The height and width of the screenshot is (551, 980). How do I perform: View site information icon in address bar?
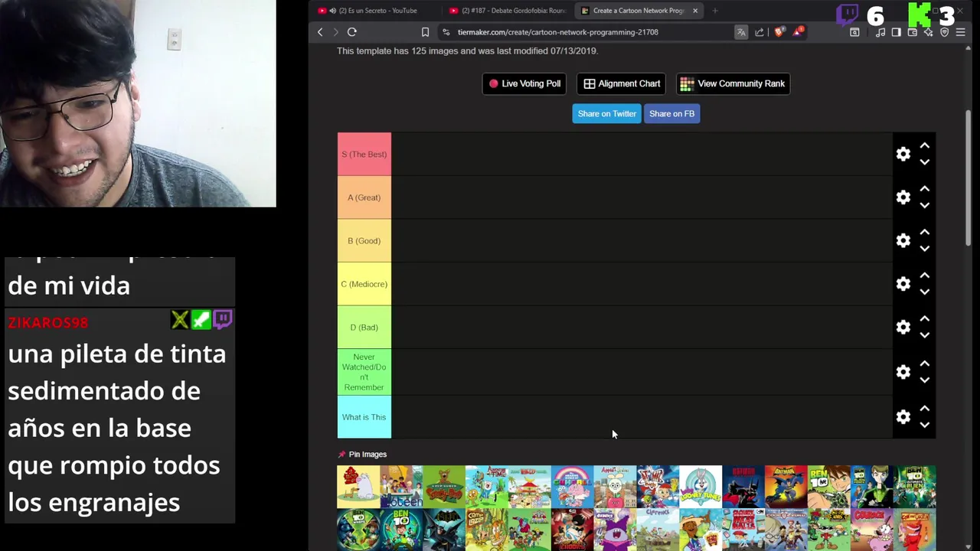coord(446,32)
